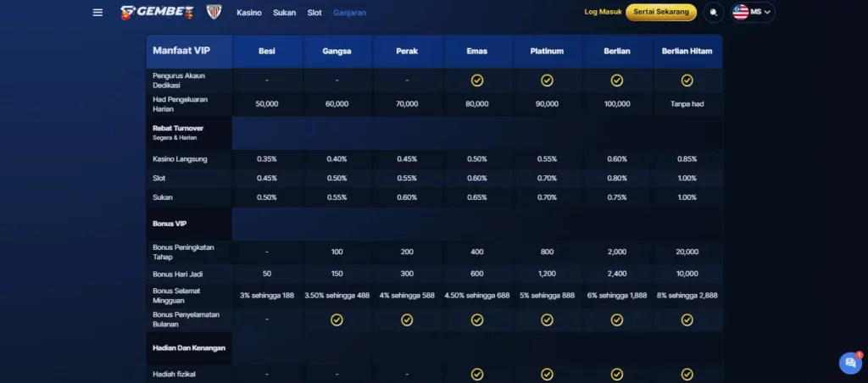Select the Berlian column header
Viewport: 868px width, 383px height.
click(x=617, y=51)
